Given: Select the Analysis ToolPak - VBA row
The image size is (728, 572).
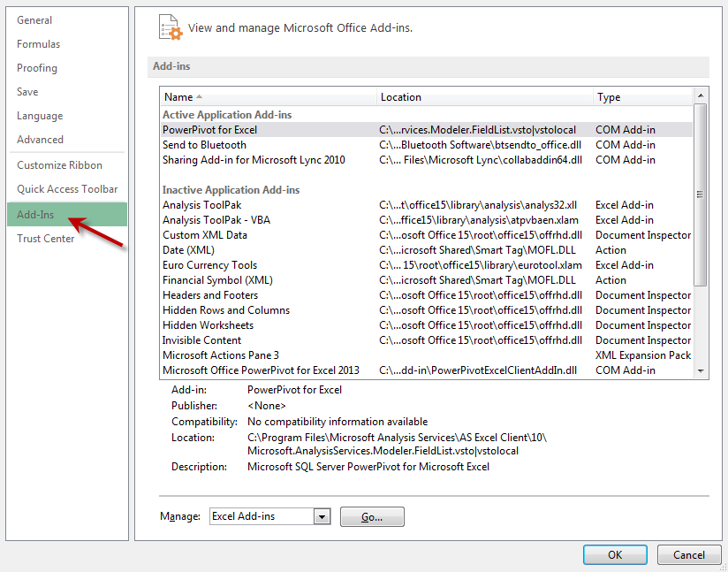Looking at the screenshot, I should (427, 220).
